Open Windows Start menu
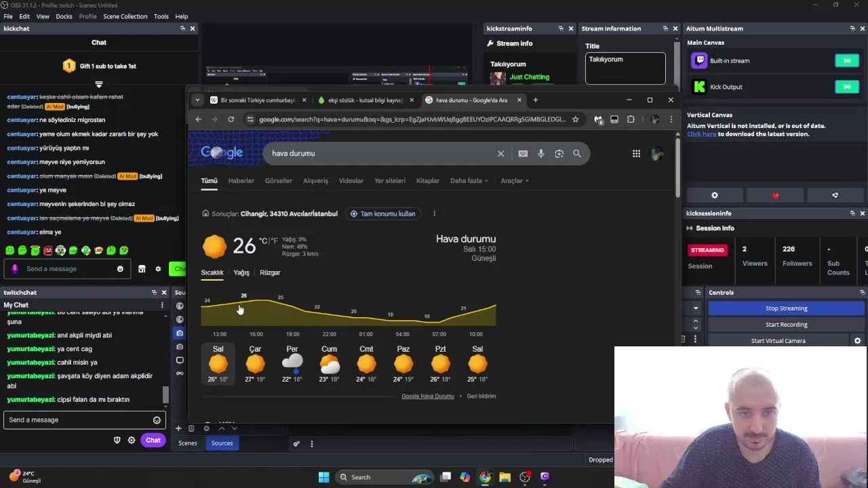This screenshot has height=488, width=868. click(323, 477)
